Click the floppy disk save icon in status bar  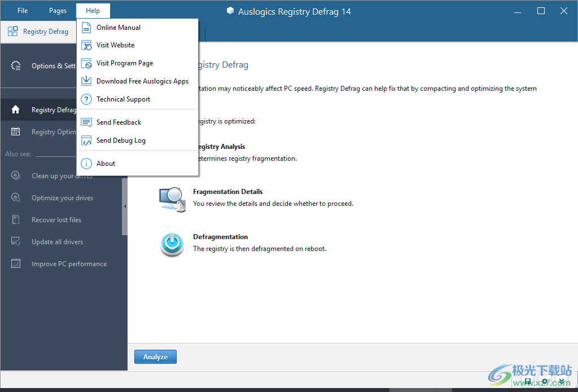[x=528, y=381]
